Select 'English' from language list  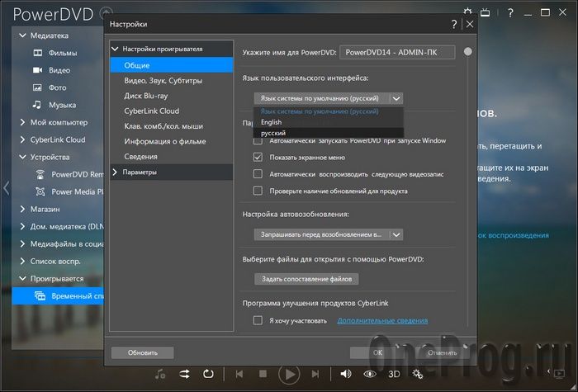tap(271, 121)
